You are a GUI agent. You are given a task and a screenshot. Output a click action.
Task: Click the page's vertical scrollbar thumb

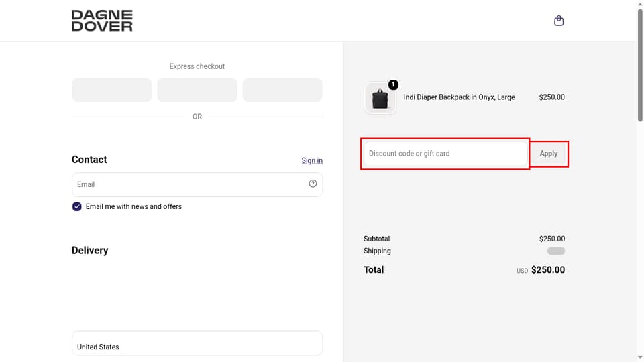point(640,65)
